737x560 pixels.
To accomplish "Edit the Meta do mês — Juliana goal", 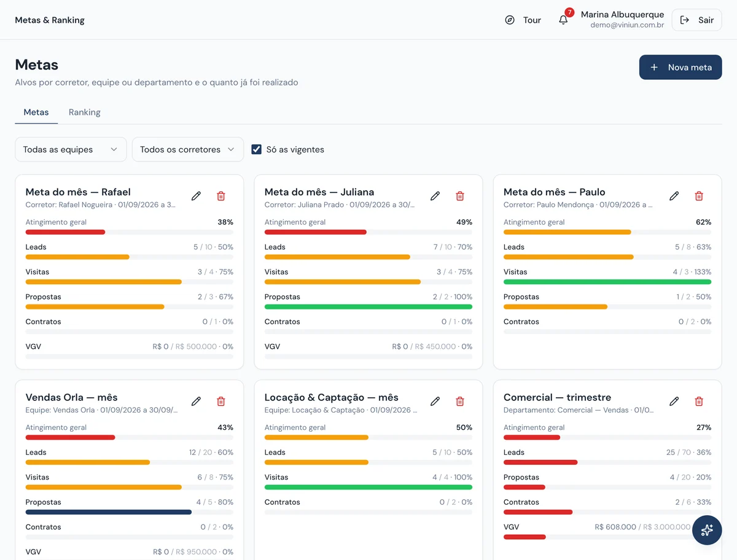I will tap(435, 196).
